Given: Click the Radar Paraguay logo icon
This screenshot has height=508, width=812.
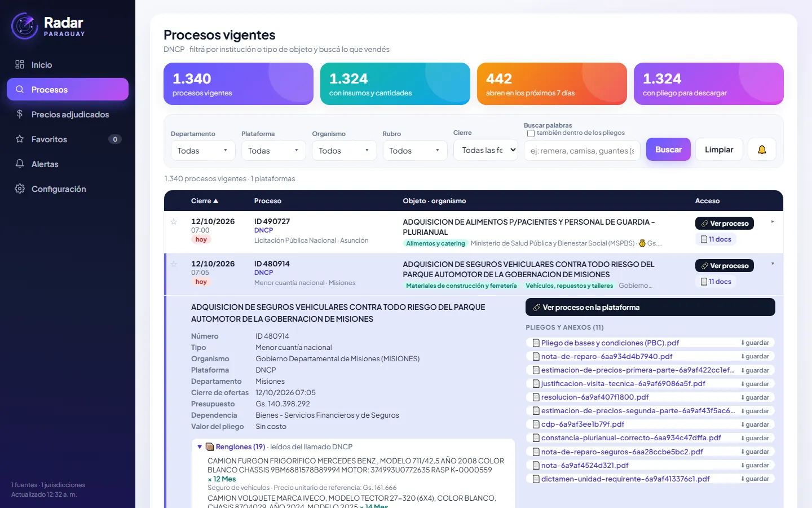Looking at the screenshot, I should (25, 26).
